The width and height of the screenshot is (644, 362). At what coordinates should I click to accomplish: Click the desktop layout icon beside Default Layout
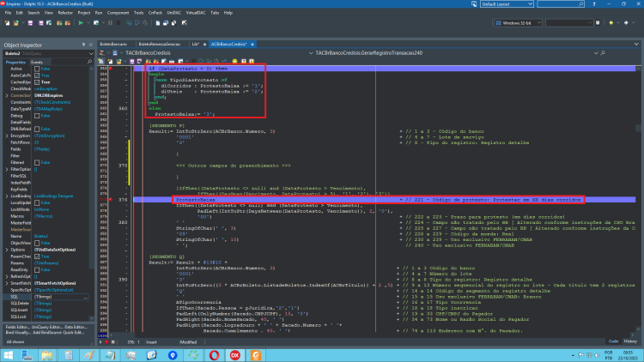[474, 3]
